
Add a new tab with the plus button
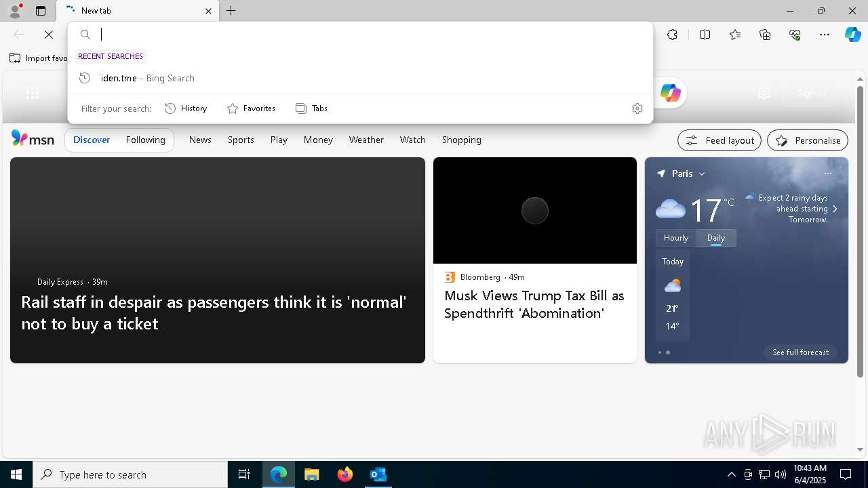click(231, 11)
